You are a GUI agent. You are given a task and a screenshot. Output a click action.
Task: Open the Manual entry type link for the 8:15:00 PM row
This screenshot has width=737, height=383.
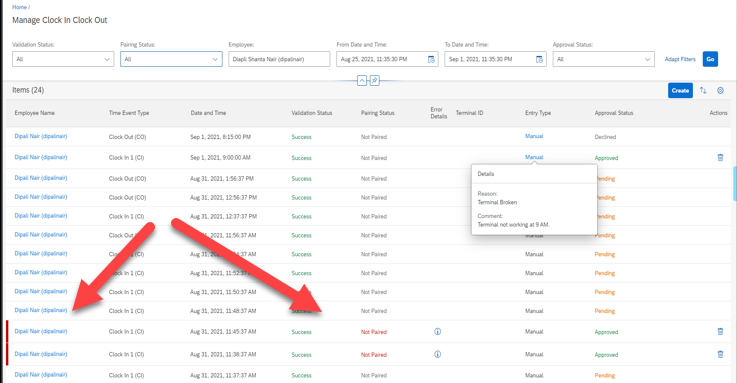pos(534,136)
